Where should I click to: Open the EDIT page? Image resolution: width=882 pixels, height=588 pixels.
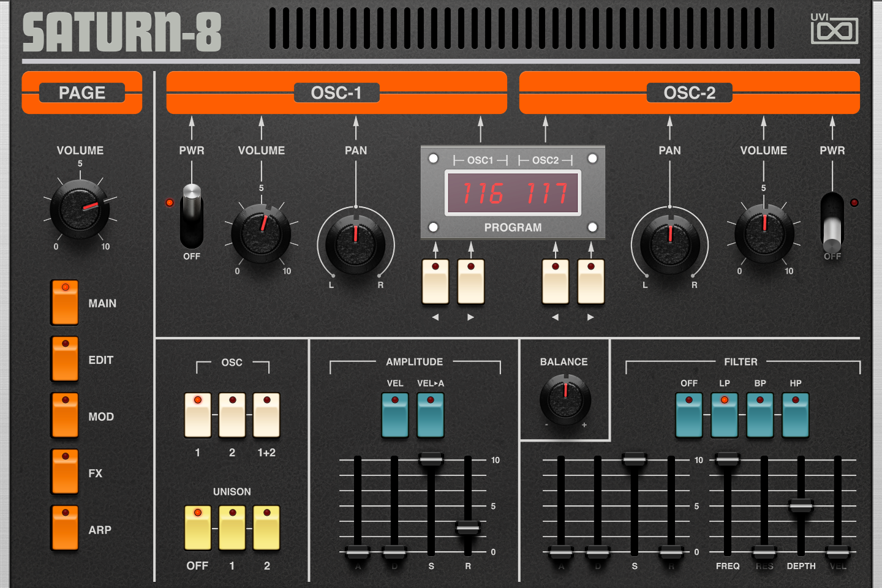[64, 360]
